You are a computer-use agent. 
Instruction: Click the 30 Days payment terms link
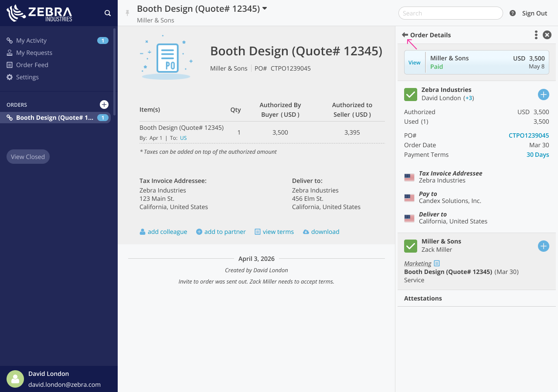pos(538,155)
